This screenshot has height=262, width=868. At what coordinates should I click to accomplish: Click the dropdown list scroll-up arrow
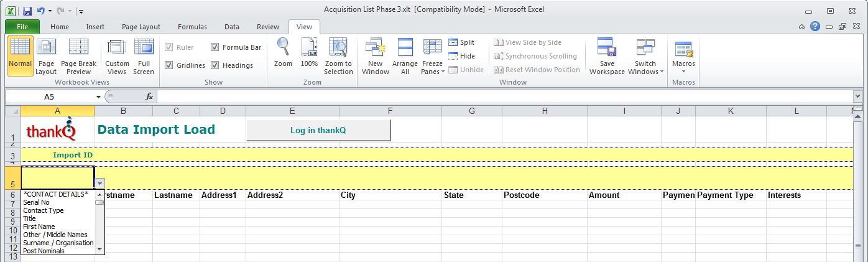pyautogui.click(x=99, y=195)
